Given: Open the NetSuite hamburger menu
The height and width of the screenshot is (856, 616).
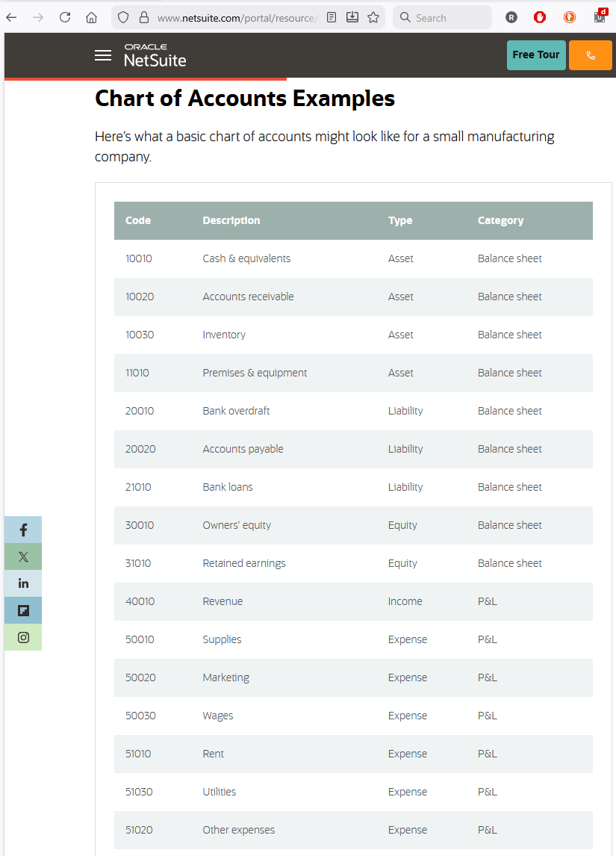Looking at the screenshot, I should (103, 55).
